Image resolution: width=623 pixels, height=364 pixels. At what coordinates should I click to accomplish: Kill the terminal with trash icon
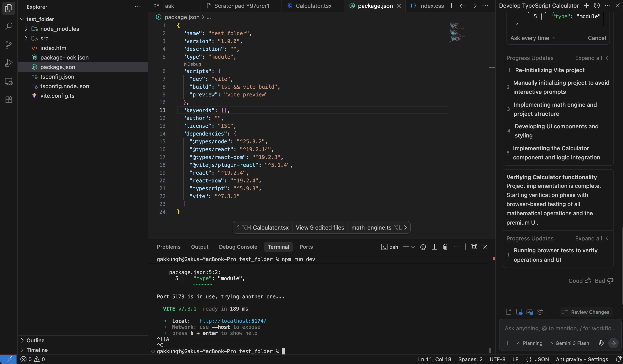pos(445,247)
